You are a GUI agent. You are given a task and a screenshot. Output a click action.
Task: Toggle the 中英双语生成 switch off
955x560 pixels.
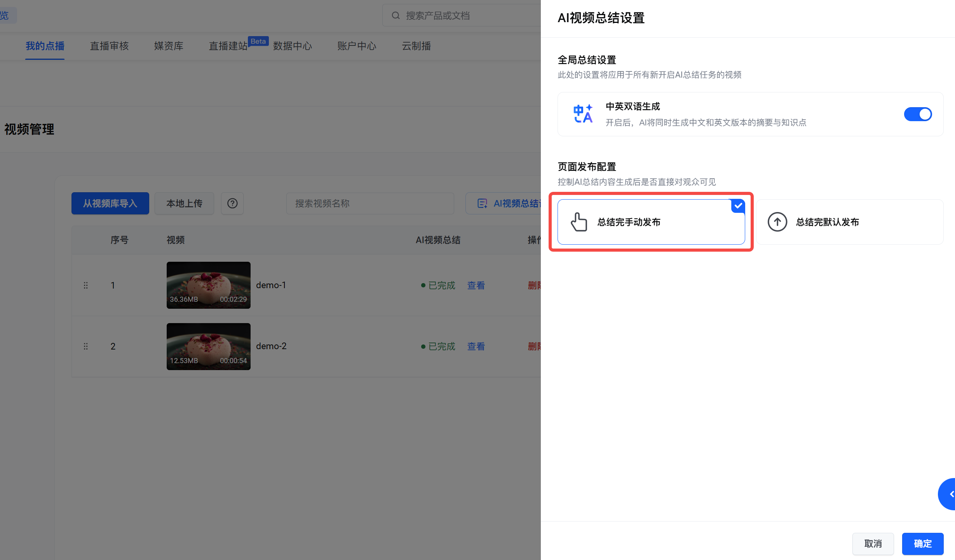click(918, 114)
